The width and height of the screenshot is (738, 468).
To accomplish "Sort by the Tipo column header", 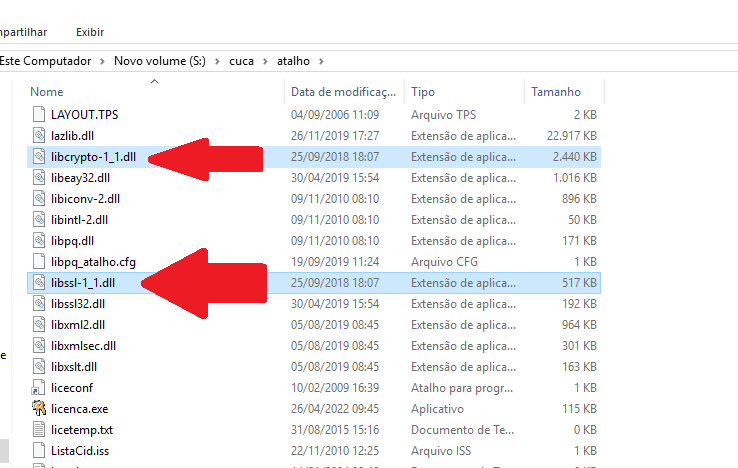I will 423,92.
